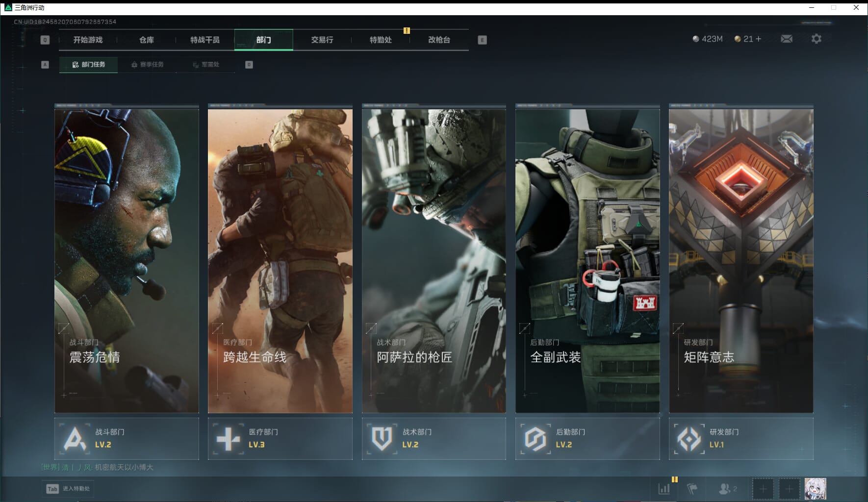
Task: Switch to the 开始游戏 tab
Action: coord(88,40)
